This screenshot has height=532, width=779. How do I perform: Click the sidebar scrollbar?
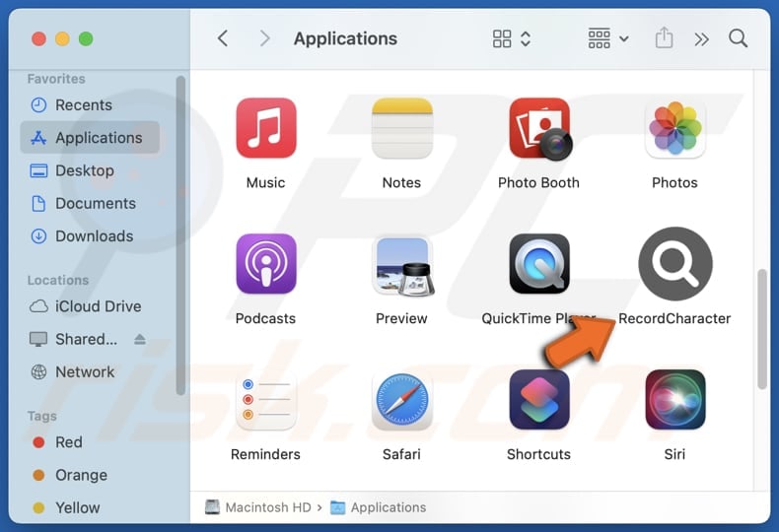[x=180, y=235]
